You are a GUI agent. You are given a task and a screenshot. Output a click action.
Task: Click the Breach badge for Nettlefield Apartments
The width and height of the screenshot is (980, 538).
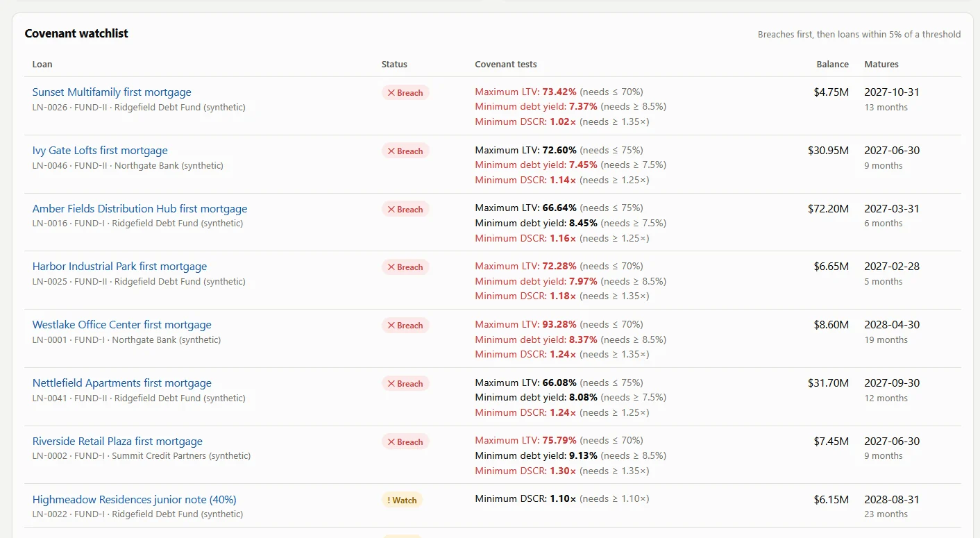point(405,383)
